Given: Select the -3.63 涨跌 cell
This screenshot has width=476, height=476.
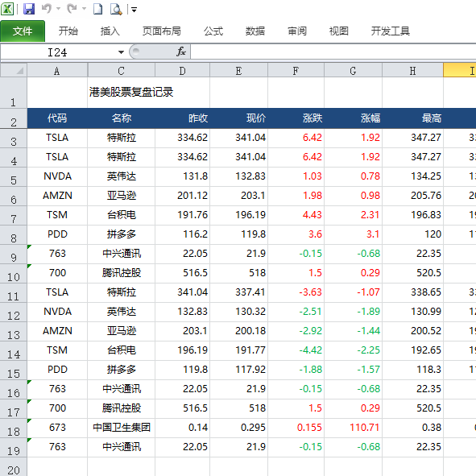Looking at the screenshot, I should click(296, 292).
